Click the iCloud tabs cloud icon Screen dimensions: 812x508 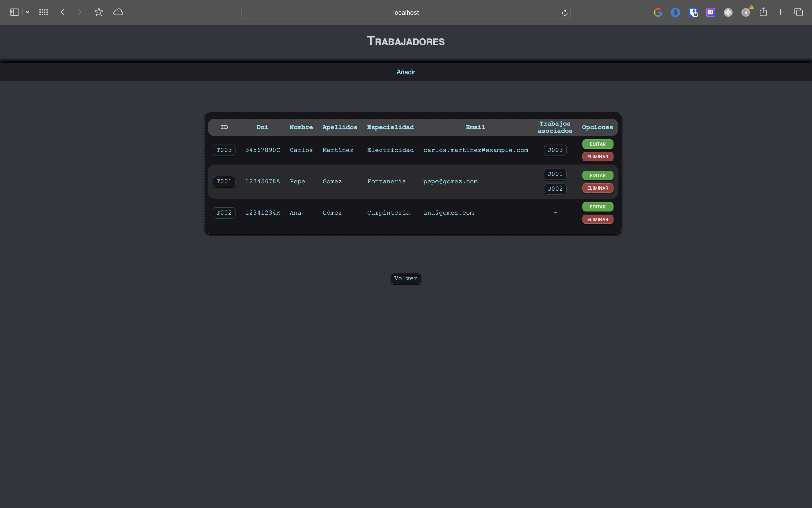point(118,12)
